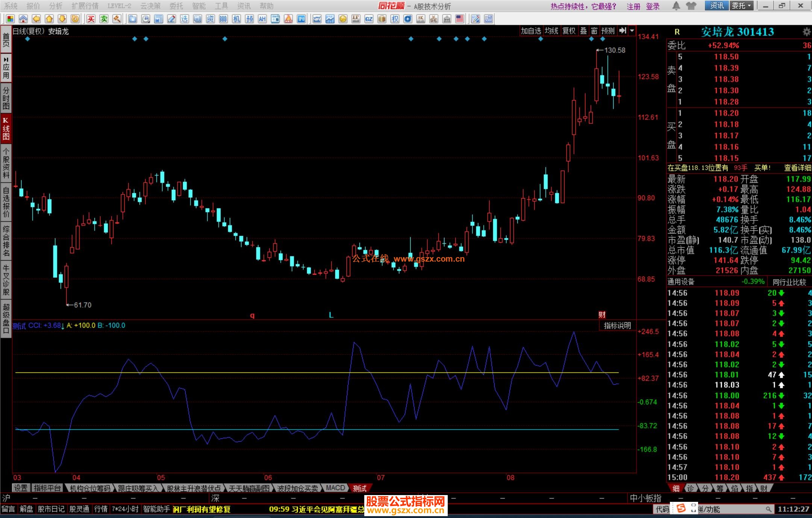Click the home page house icon
812x518 pixels.
pos(23,19)
